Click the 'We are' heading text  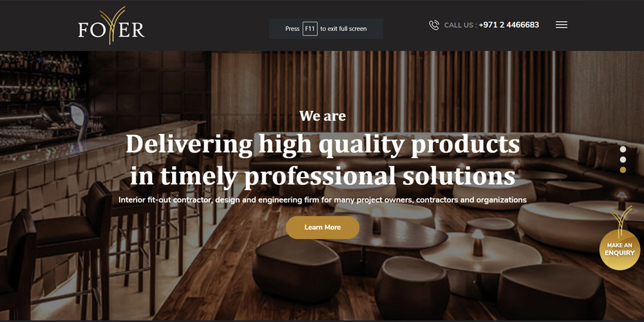(323, 116)
